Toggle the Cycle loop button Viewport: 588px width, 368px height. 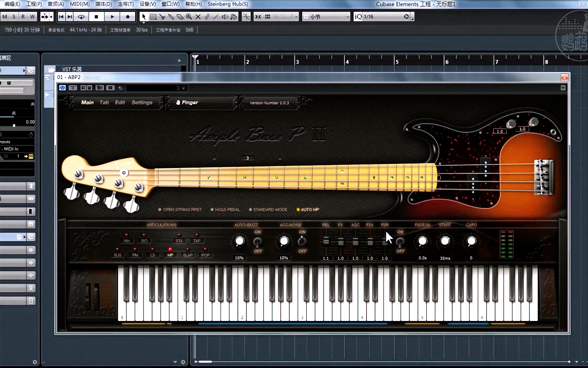point(81,17)
